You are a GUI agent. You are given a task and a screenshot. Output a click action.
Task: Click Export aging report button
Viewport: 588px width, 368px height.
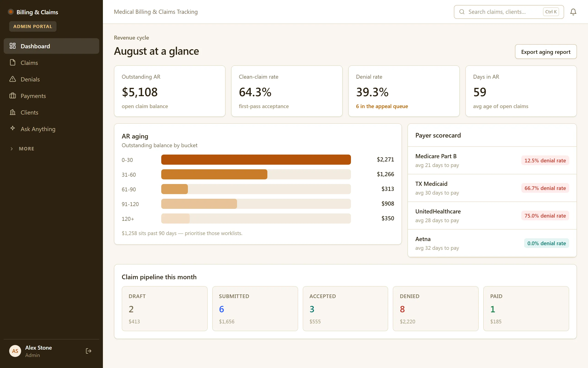546,52
